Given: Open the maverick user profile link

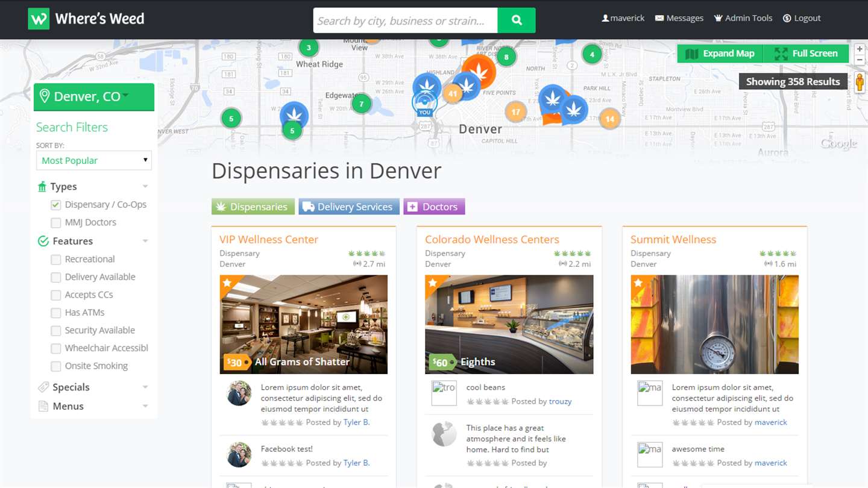Looking at the screenshot, I should pyautogui.click(x=623, y=18).
